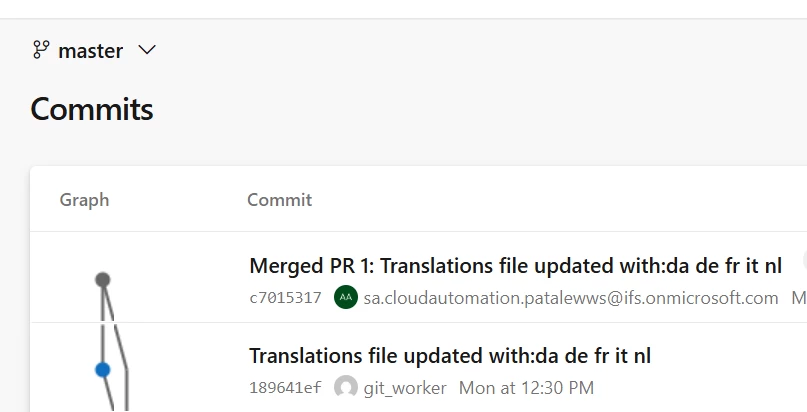The height and width of the screenshot is (412, 807).
Task: Click the grey graph node for merge commit
Action: point(102,280)
